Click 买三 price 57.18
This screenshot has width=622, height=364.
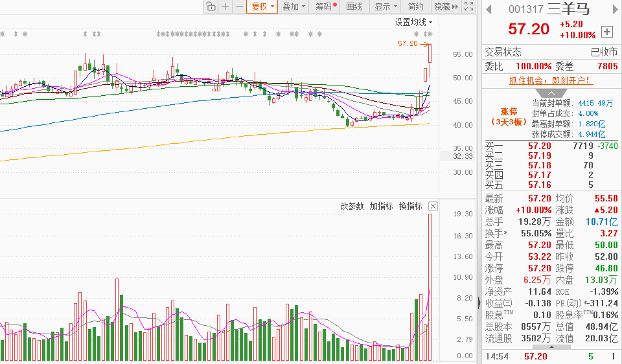tap(540, 165)
